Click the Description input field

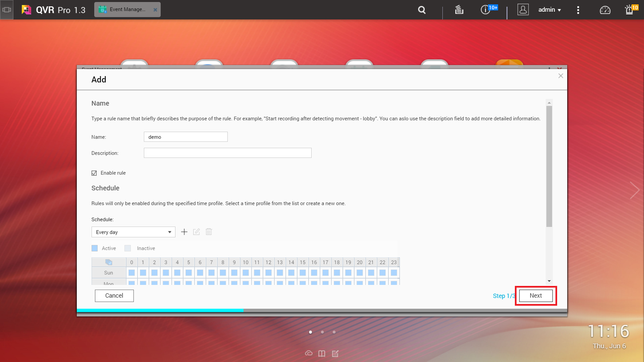click(x=228, y=153)
